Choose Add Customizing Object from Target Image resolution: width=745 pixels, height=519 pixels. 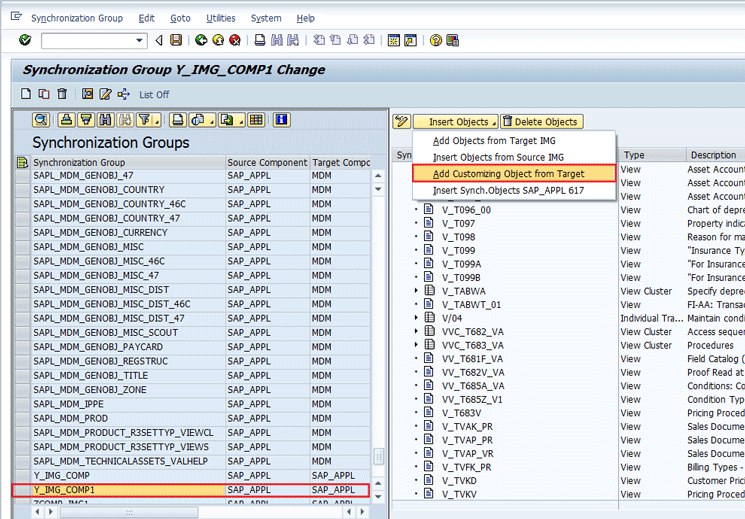[x=509, y=173]
